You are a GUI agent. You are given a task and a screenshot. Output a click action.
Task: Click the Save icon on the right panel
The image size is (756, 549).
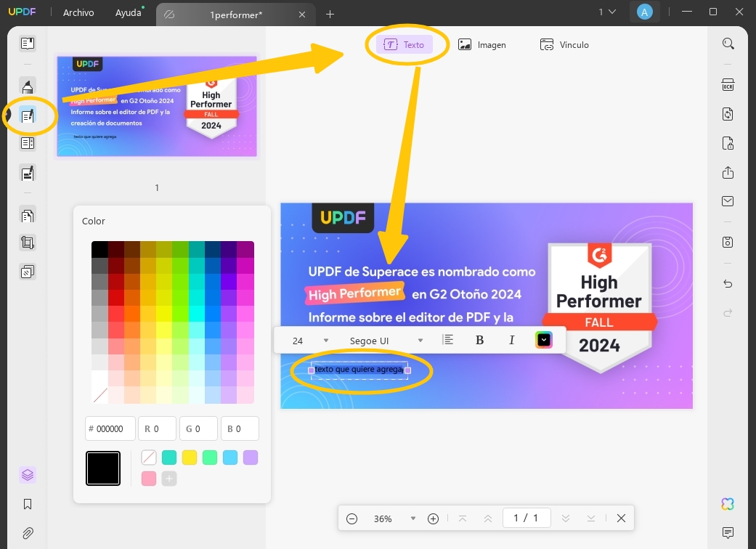[x=728, y=242]
